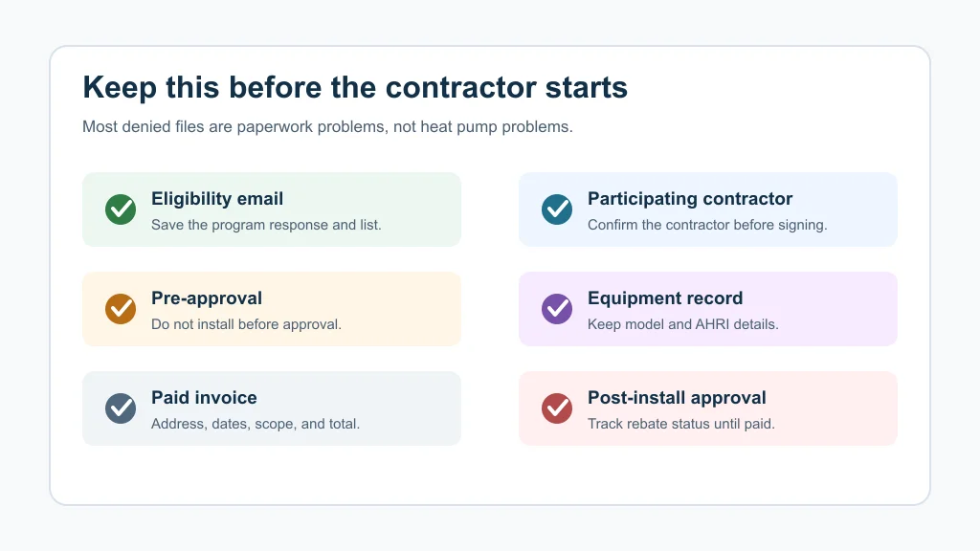
Task: Click the teal checkmark beside Participating contractor
Action: point(557,209)
